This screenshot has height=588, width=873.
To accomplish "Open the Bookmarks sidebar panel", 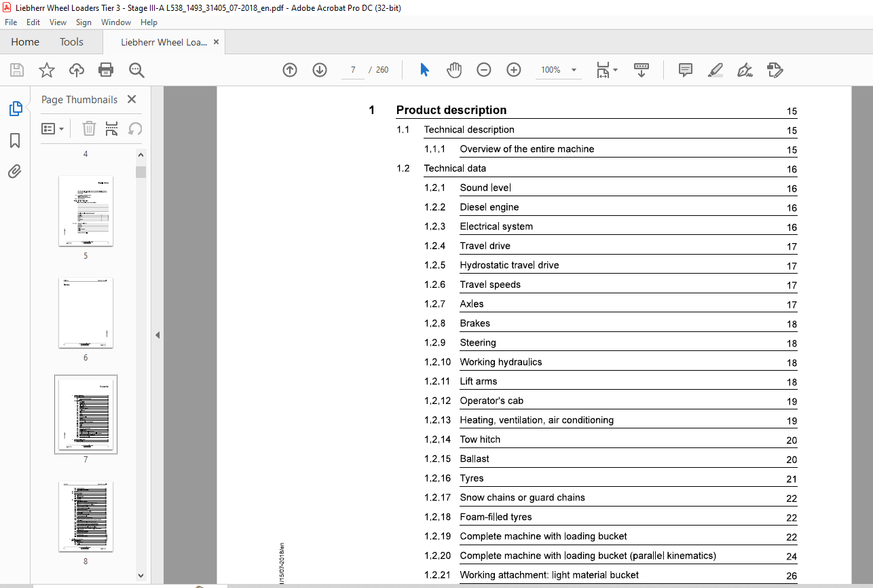I will 15,141.
